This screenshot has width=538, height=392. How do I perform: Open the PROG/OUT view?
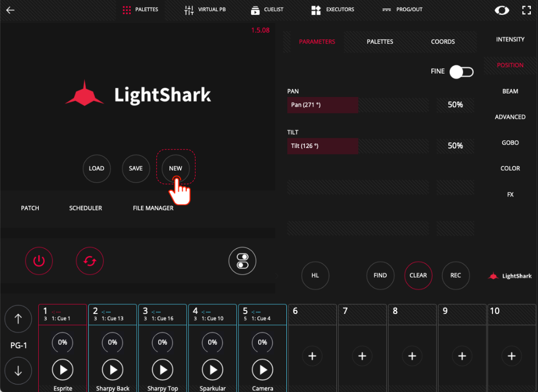(x=402, y=10)
